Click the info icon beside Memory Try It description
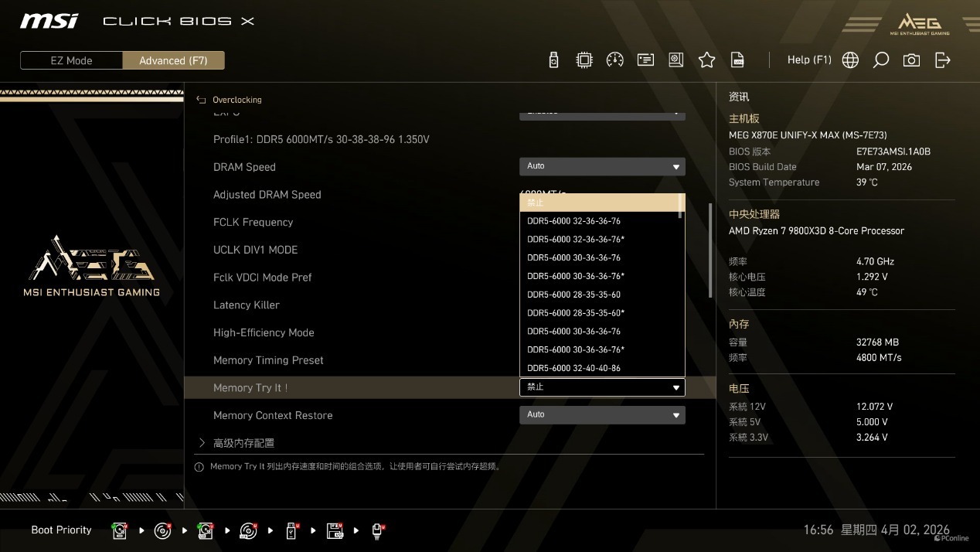This screenshot has height=552, width=980. pos(199,467)
